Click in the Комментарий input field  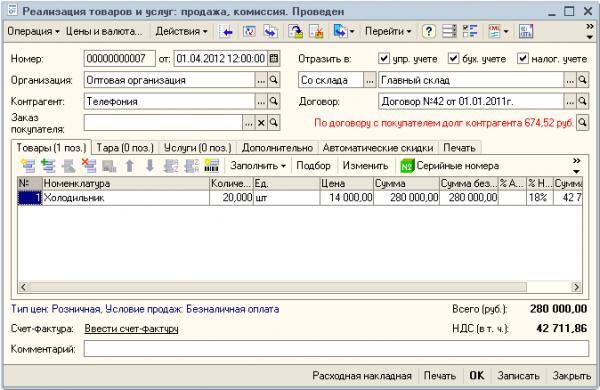(x=336, y=349)
